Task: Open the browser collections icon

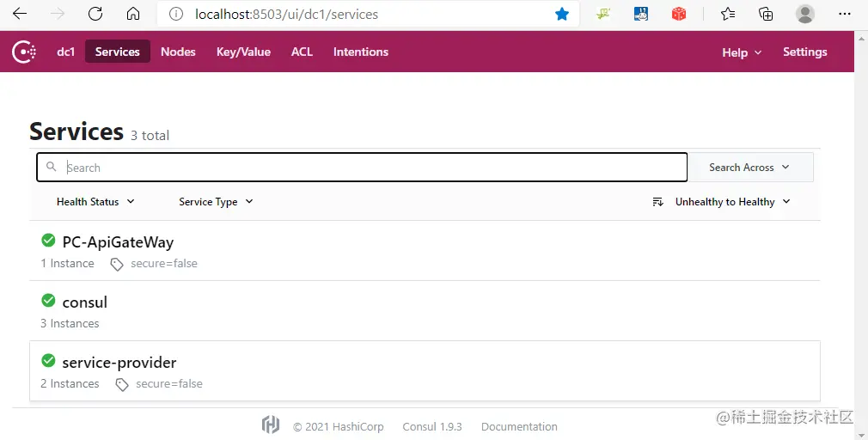Action: pyautogui.click(x=766, y=14)
